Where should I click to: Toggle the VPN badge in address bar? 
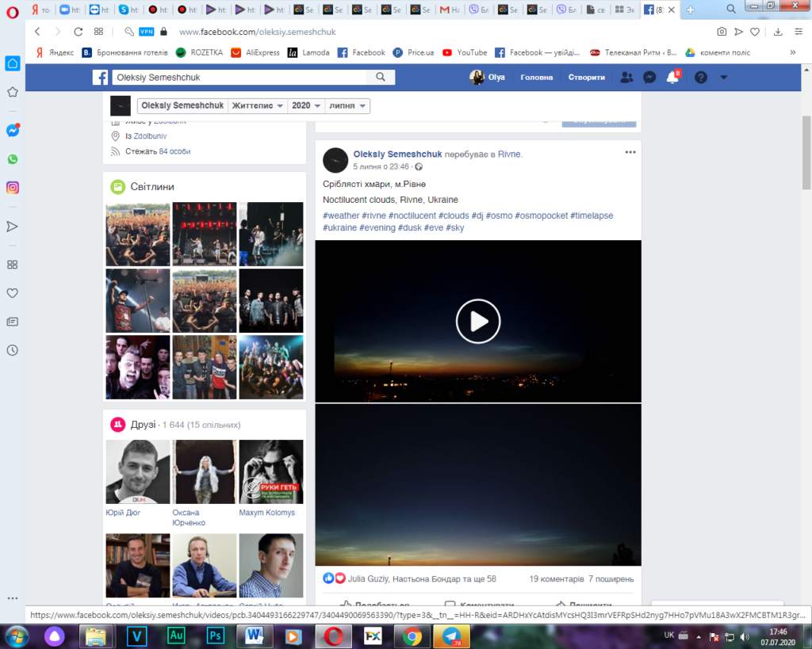coord(146,32)
